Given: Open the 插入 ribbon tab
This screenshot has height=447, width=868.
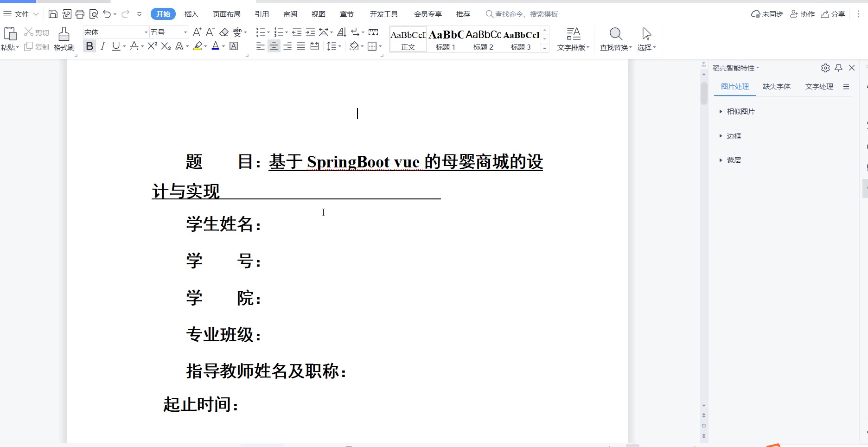Looking at the screenshot, I should click(x=191, y=14).
